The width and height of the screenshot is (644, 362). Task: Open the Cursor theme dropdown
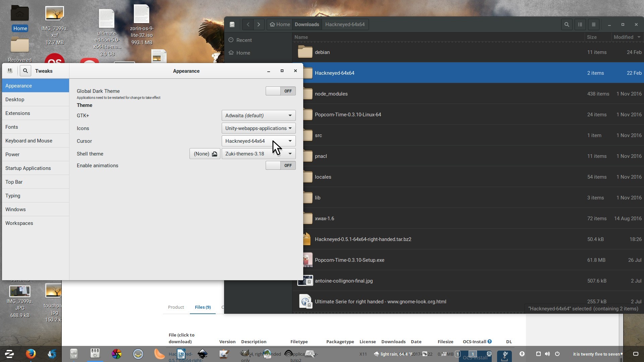[258, 141]
